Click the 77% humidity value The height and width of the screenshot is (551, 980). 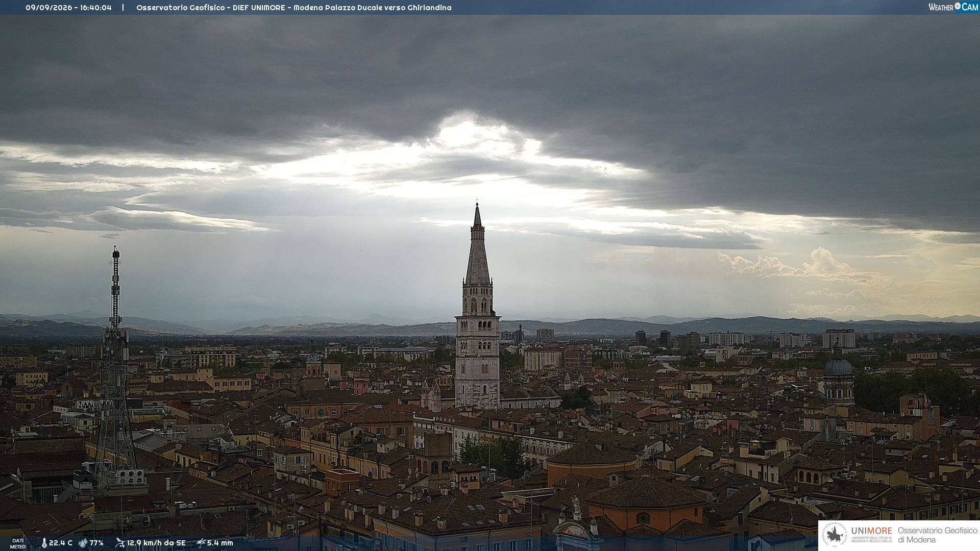coord(96,543)
